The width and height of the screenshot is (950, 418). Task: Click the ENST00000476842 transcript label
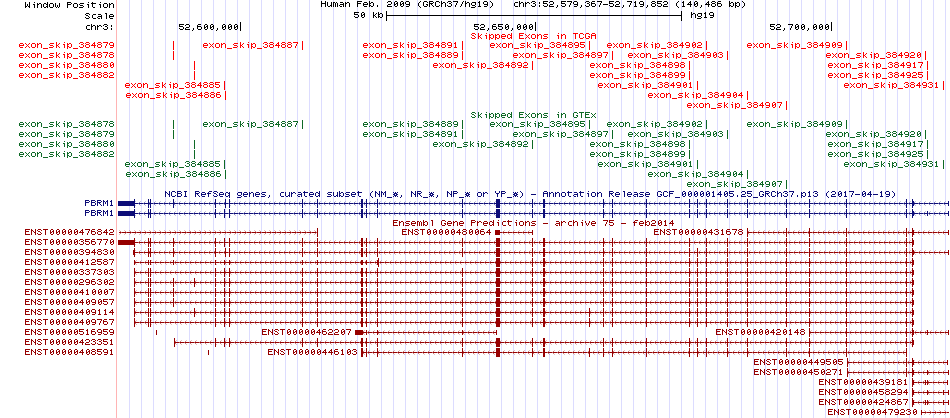70,232
